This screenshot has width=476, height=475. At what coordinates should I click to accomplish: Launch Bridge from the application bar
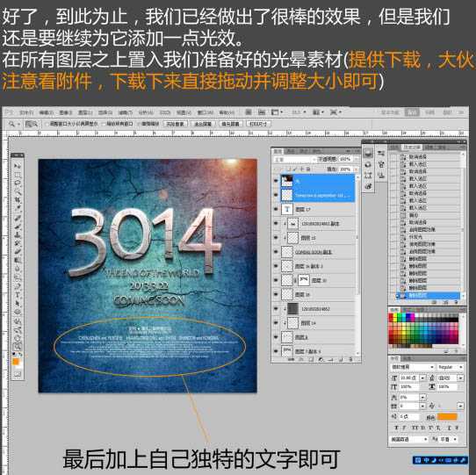coord(248,112)
